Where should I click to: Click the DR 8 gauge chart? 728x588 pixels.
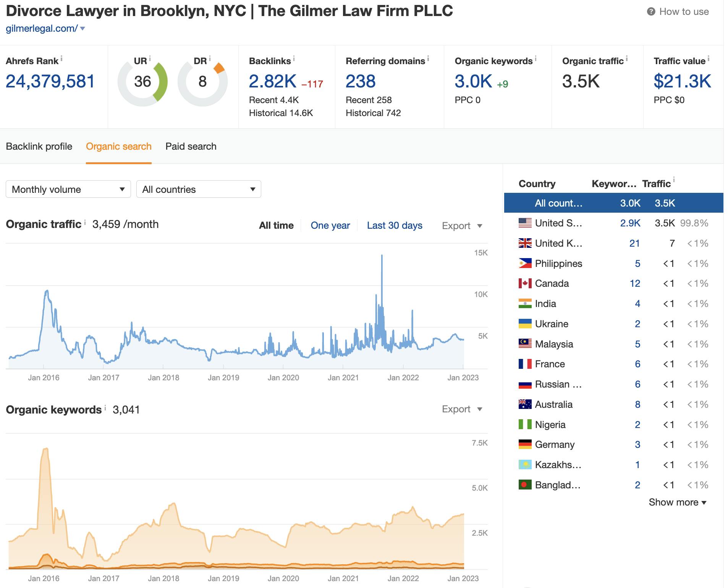tap(202, 81)
